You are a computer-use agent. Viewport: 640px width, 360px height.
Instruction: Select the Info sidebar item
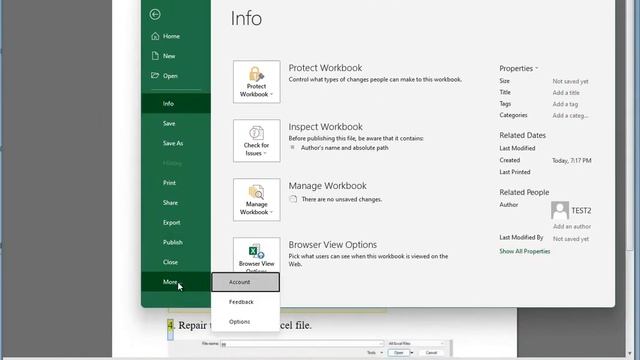coord(176,104)
